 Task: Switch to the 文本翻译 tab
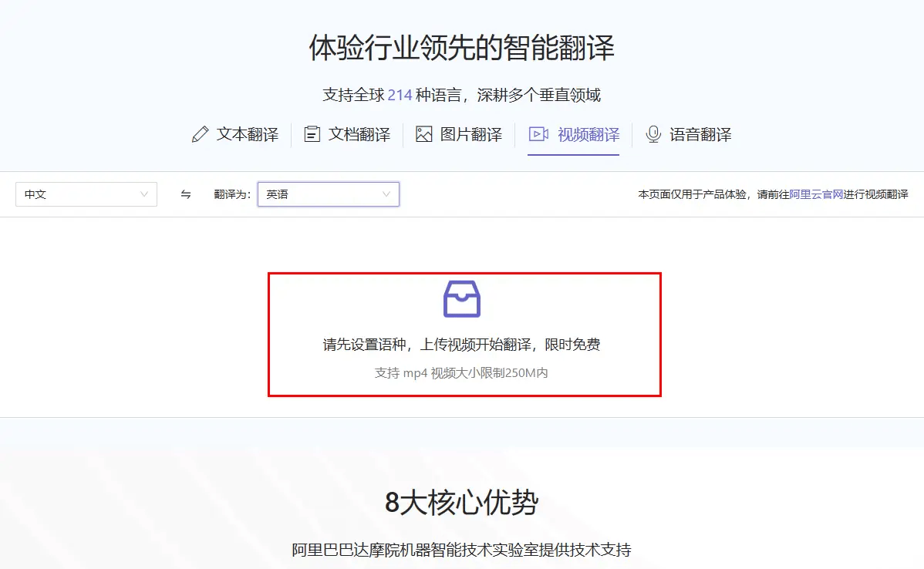[x=248, y=134]
